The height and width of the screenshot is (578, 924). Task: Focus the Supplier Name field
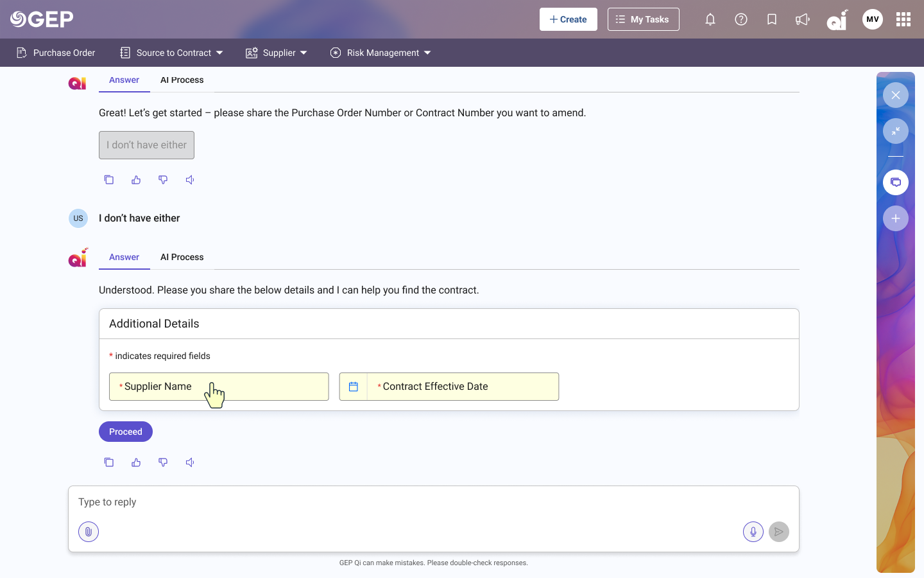point(219,387)
